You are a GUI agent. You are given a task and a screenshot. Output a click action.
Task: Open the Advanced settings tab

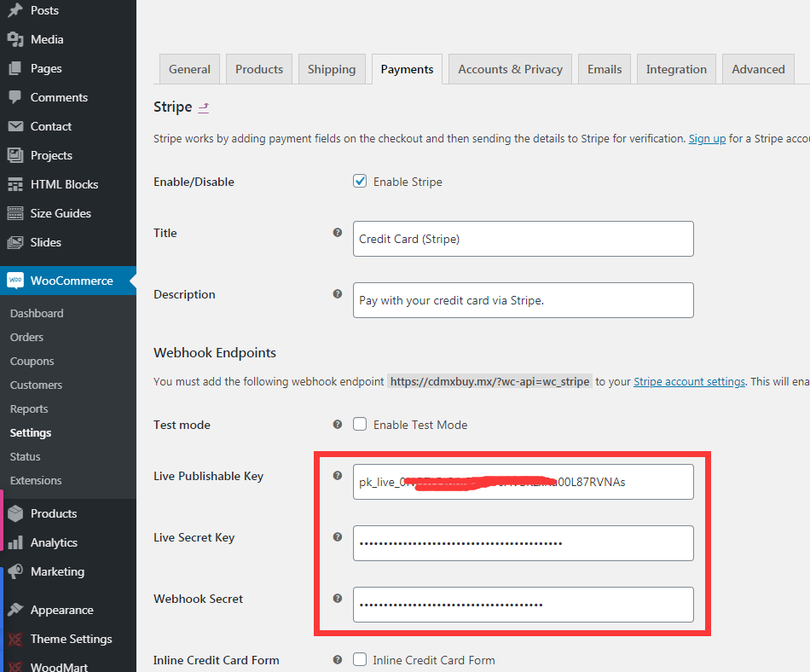pyautogui.click(x=758, y=69)
